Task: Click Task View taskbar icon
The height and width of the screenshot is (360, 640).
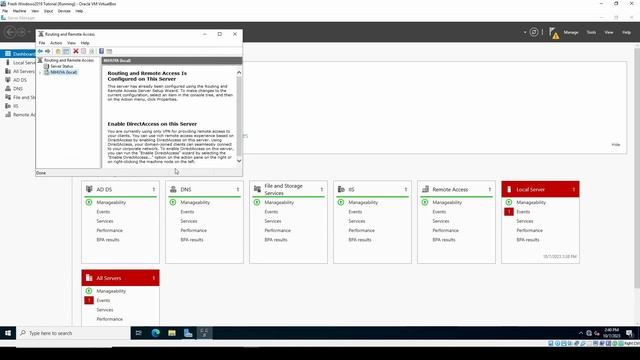Action: pos(139,333)
